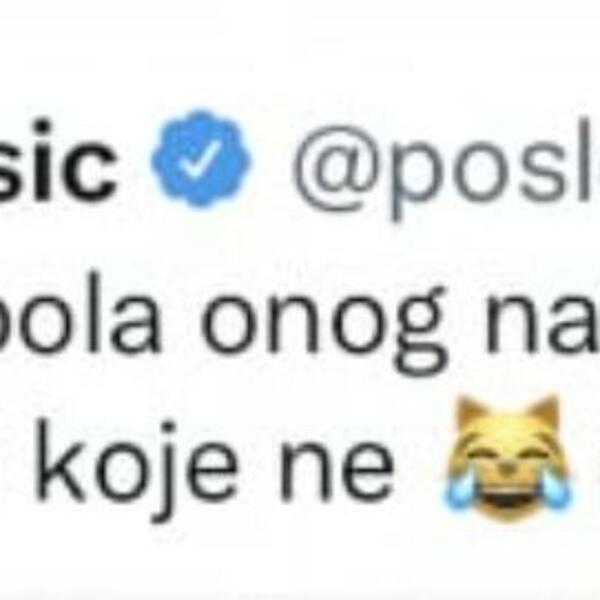This screenshot has width=600, height=600.
Task: Tap the cat emoji's right ear
Action: [x=543, y=413]
